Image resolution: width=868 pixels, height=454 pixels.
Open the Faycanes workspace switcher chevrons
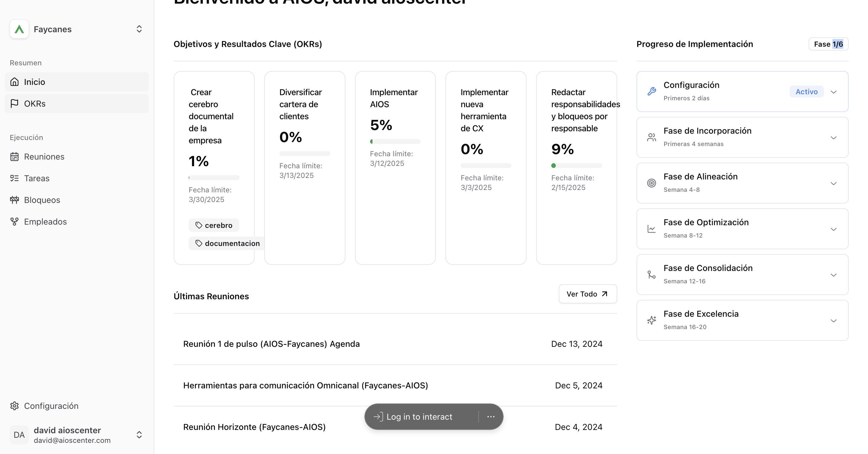(139, 29)
